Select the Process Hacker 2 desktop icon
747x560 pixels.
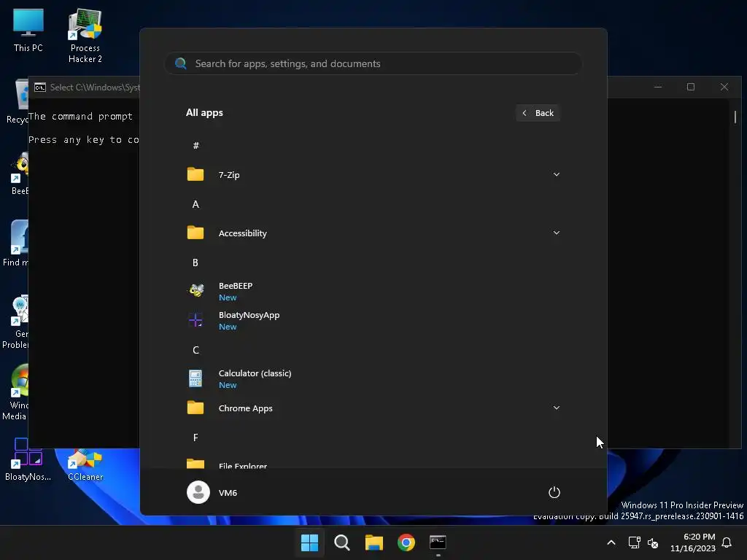[x=85, y=36]
